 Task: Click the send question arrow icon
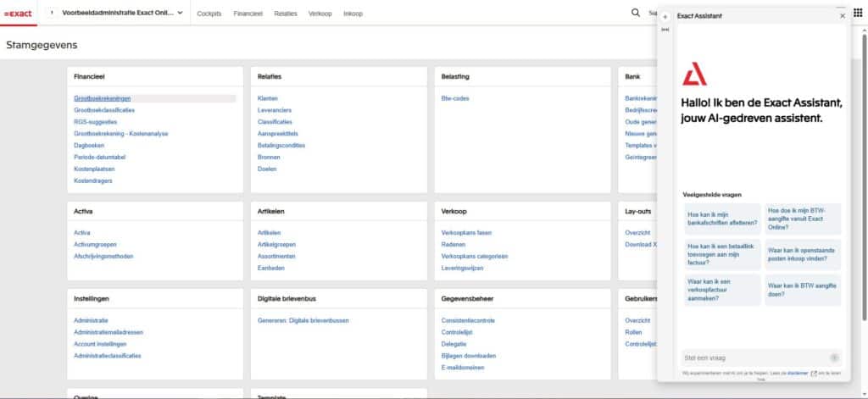pyautogui.click(x=834, y=357)
